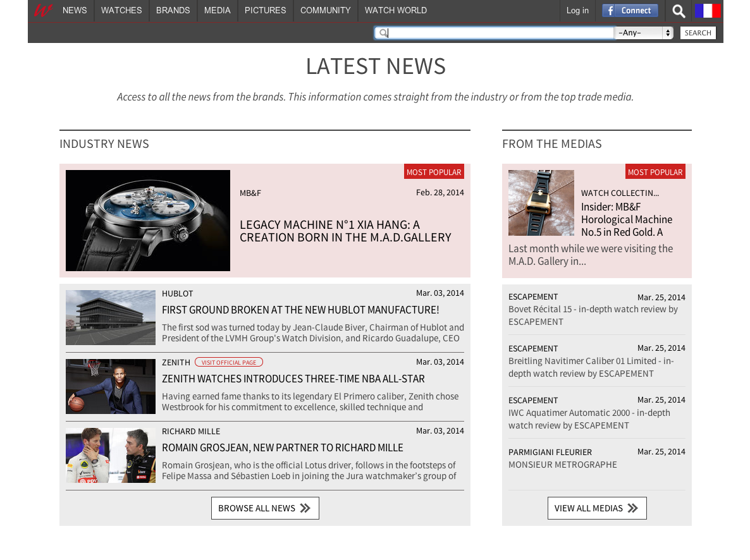Open the Hublot manufacture building thumbnail

[111, 317]
